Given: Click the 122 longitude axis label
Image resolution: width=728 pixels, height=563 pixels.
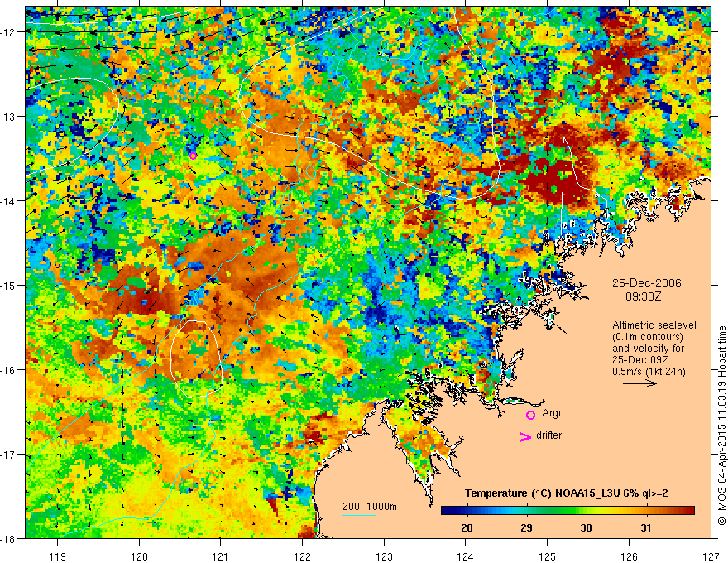Looking at the screenshot, I should pos(302,543).
